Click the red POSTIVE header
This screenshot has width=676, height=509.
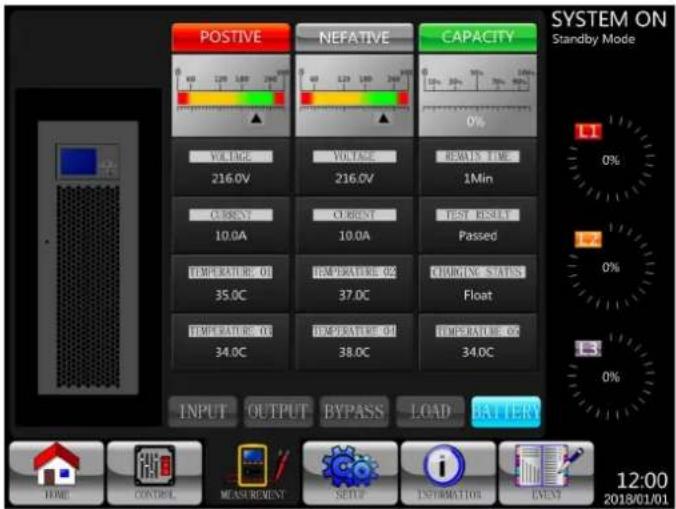click(x=231, y=37)
